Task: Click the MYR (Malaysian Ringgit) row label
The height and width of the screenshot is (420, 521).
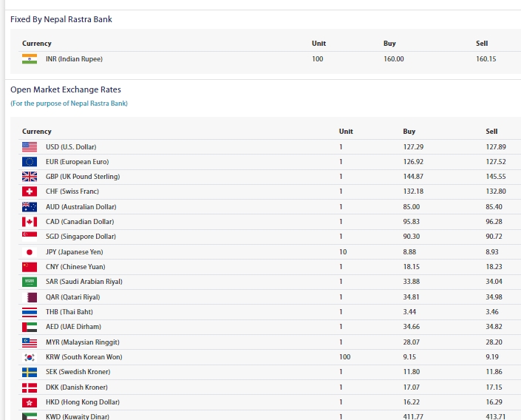Action: [x=82, y=342]
